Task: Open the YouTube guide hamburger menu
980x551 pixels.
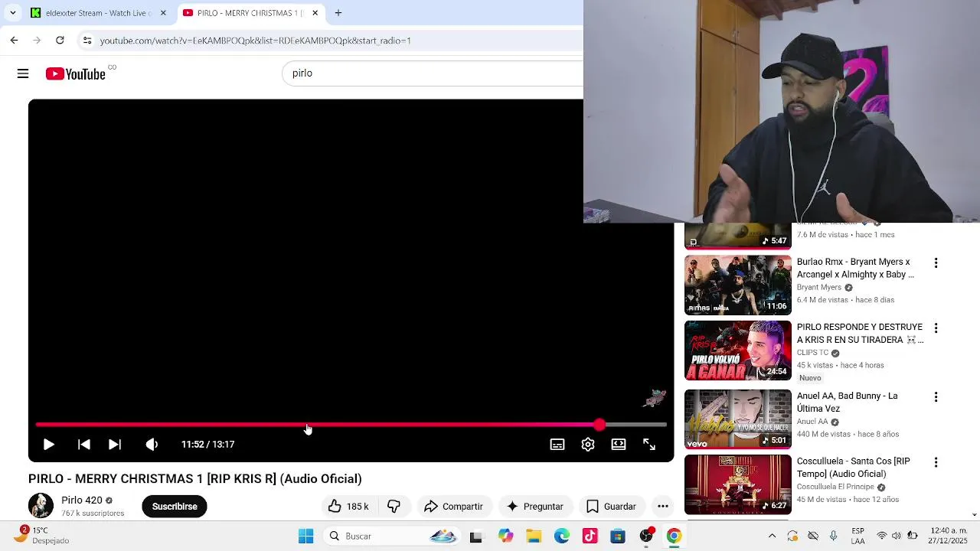Action: tap(23, 73)
